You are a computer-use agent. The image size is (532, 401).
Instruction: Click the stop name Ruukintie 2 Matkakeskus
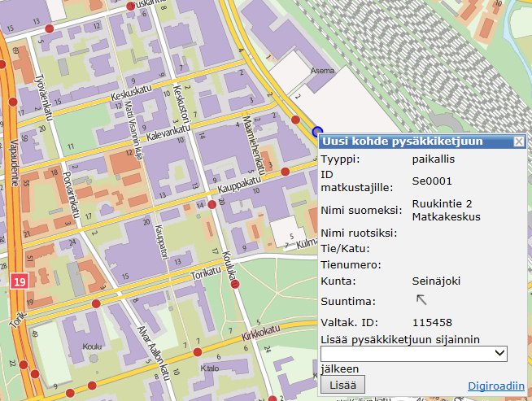coord(446,210)
